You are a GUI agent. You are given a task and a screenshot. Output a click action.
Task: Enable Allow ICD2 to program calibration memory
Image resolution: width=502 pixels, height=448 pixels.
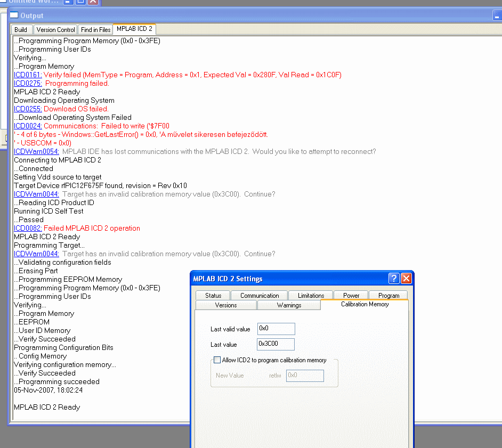[x=217, y=360]
